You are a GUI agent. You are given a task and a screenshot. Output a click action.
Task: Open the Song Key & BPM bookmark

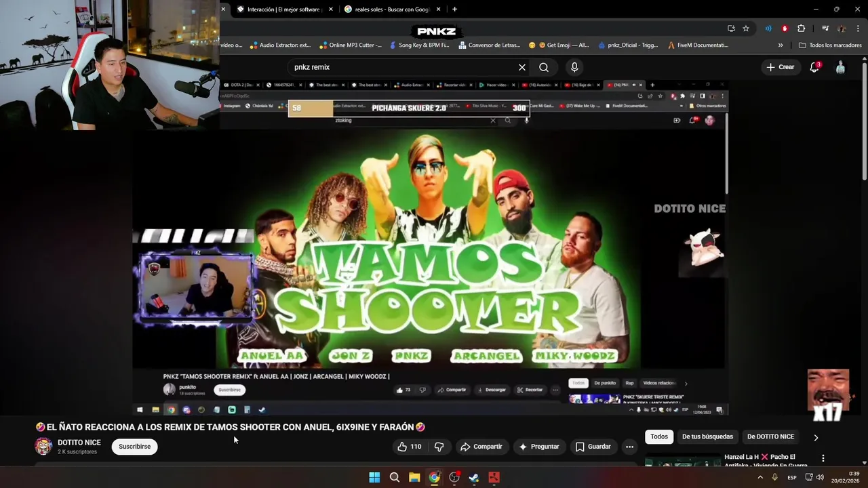point(419,45)
